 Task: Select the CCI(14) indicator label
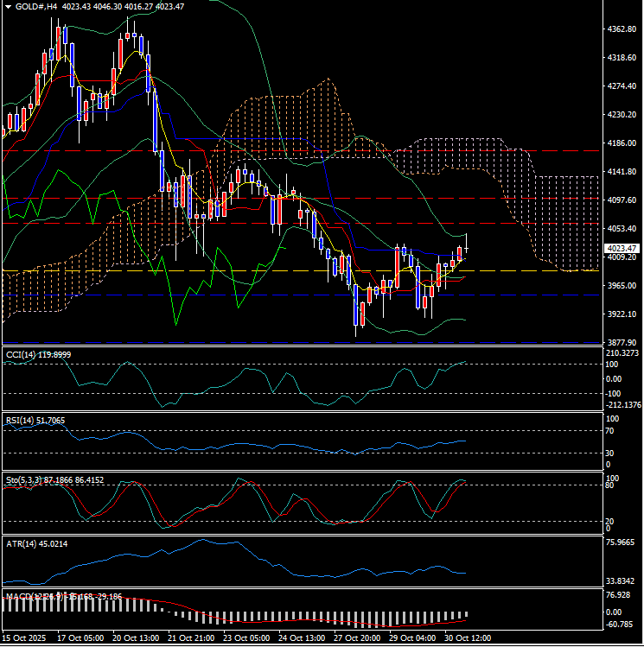coord(38,354)
